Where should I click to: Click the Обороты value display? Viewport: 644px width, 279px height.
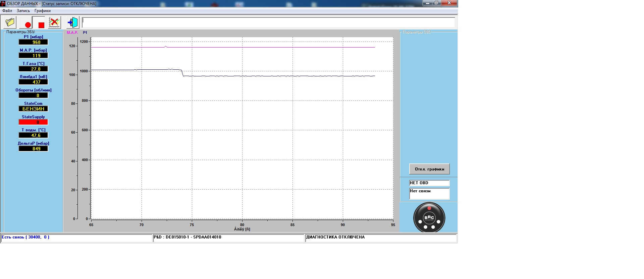click(x=33, y=95)
